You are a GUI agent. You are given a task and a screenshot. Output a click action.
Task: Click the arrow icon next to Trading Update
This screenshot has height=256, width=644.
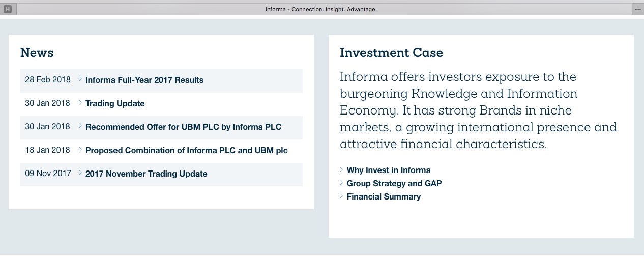[x=80, y=103]
